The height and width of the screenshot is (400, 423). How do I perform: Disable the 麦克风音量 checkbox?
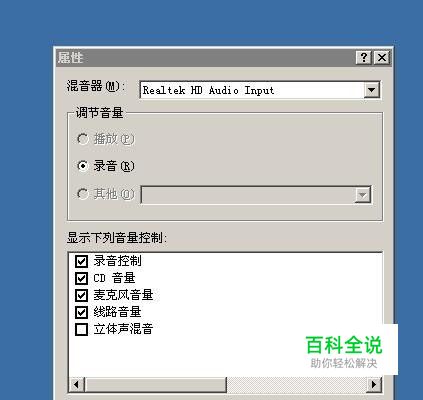point(81,295)
